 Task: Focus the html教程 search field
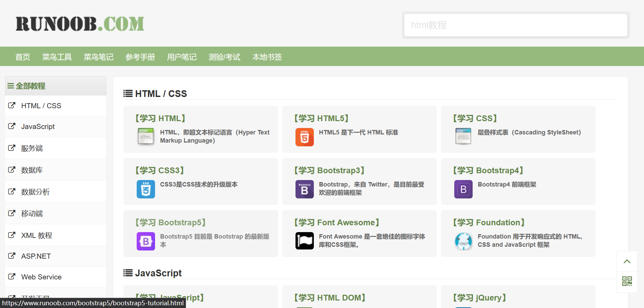click(515, 25)
